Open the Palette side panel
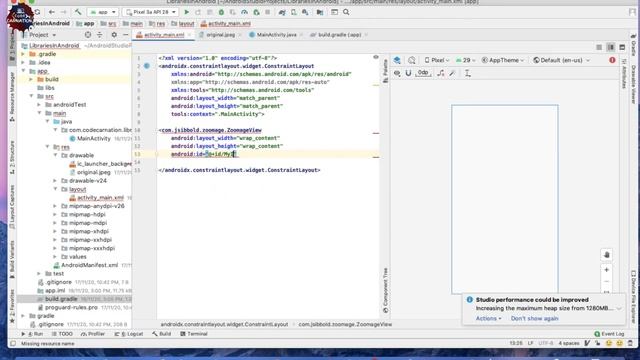This screenshot has width=640, height=360. (x=385, y=71)
